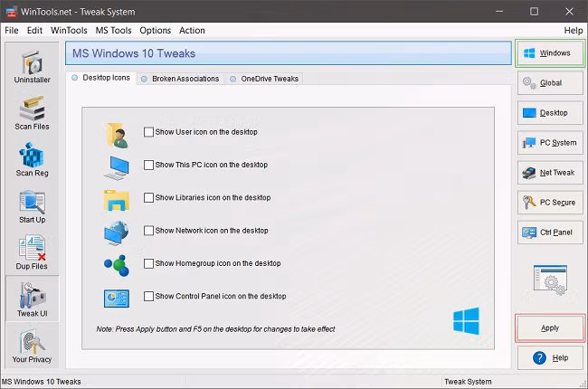The image size is (588, 389).
Task: Open the Options menu
Action: [x=156, y=31]
